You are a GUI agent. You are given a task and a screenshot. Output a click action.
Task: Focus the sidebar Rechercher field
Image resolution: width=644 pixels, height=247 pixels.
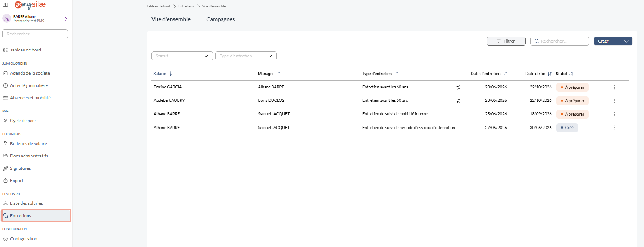coord(35,34)
